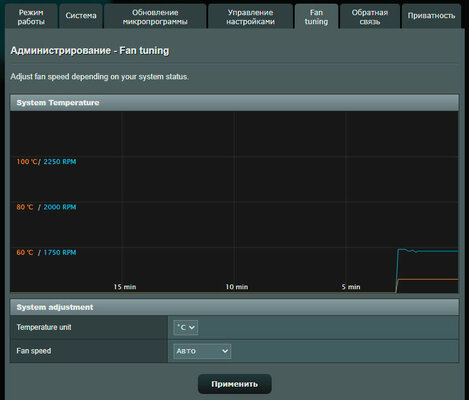Viewport: 469px width, 400px height.
Task: Switch to the Приватность tab
Action: [431, 17]
